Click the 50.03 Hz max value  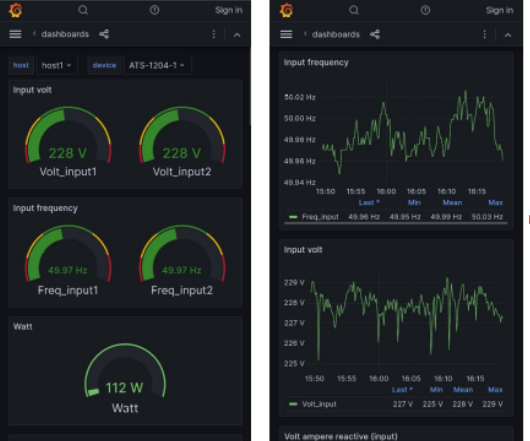[487, 217]
